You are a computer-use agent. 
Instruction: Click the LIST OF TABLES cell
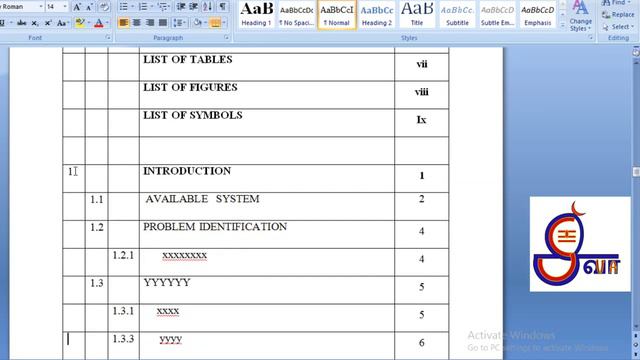tap(267, 67)
